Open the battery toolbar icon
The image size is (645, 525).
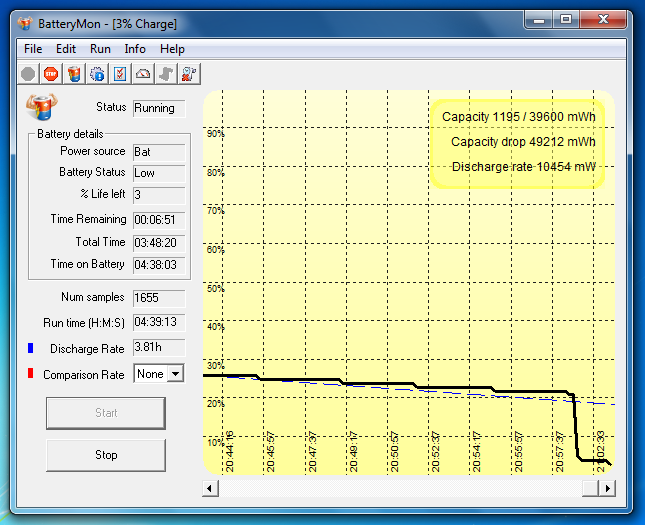pos(74,74)
